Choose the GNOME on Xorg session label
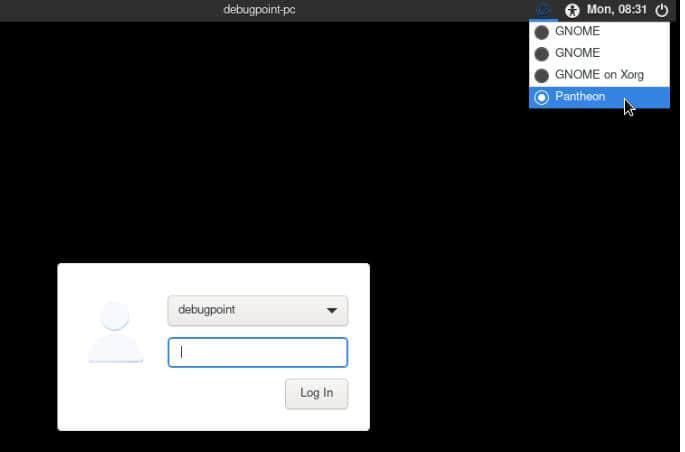Viewport: 685px width, 452px height. pos(600,75)
